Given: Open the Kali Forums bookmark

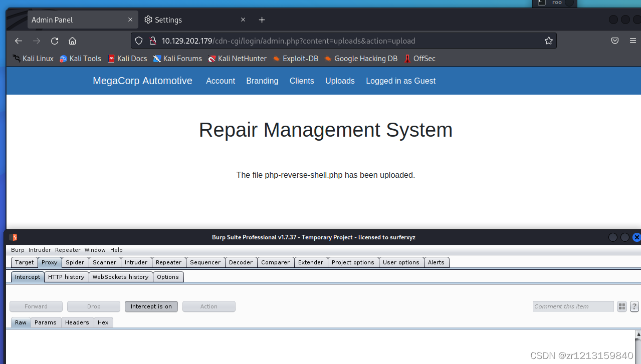Looking at the screenshot, I should (x=177, y=59).
